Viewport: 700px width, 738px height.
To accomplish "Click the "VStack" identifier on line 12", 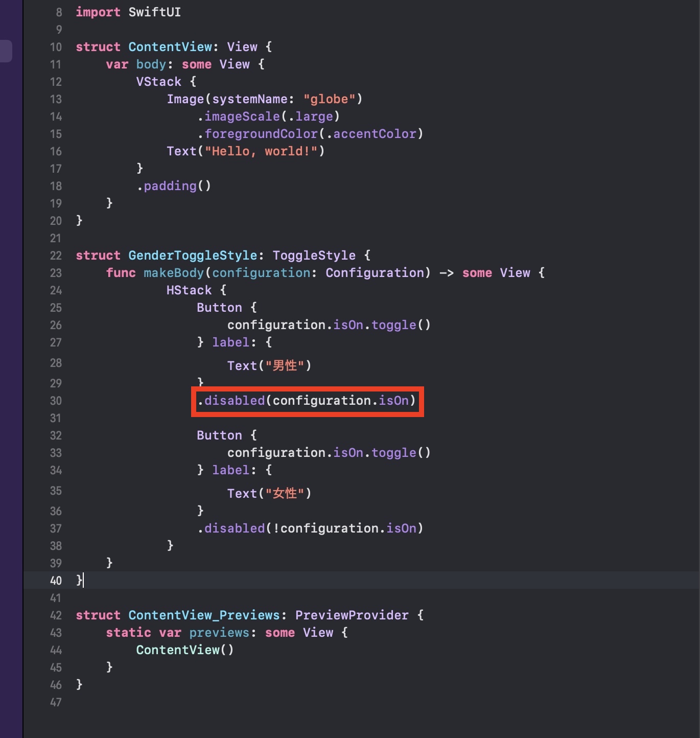I will 159,82.
